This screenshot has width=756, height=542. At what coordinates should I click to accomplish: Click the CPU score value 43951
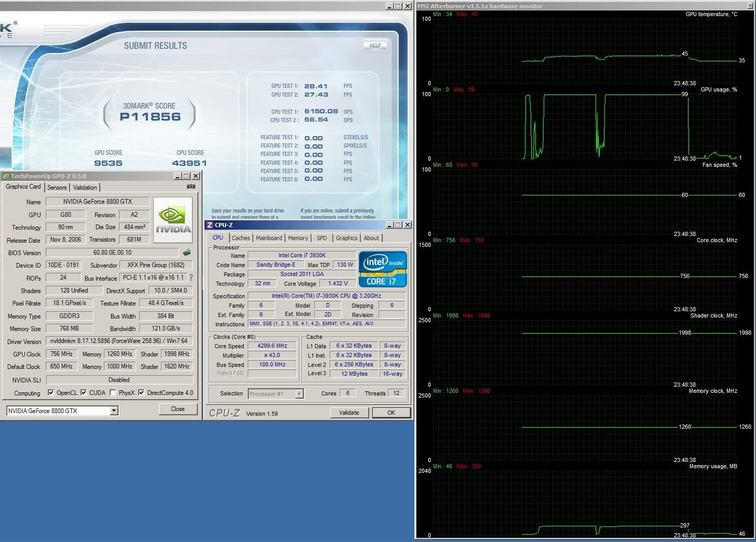tap(190, 163)
